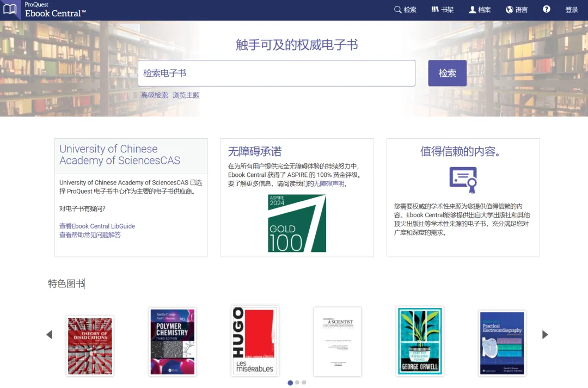Select the third carousel page dot

coord(304,383)
